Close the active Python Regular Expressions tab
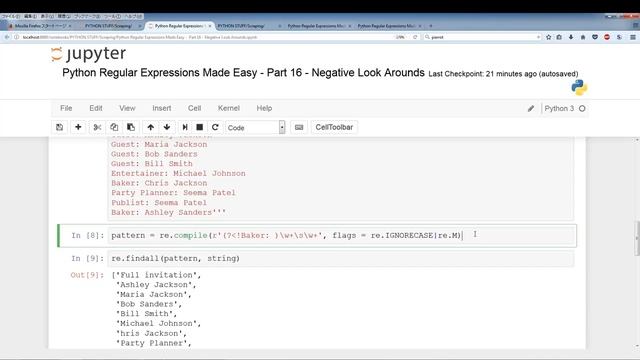 tap(210, 26)
